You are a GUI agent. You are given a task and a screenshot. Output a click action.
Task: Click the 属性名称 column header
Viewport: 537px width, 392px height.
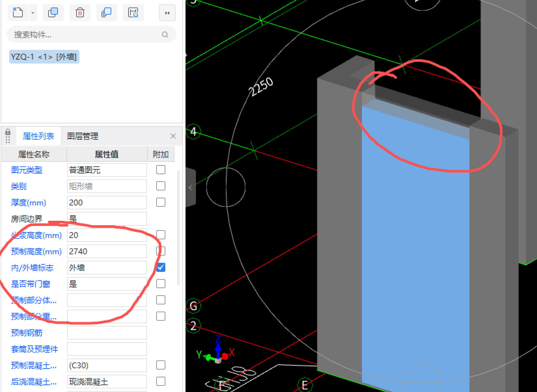[34, 154]
